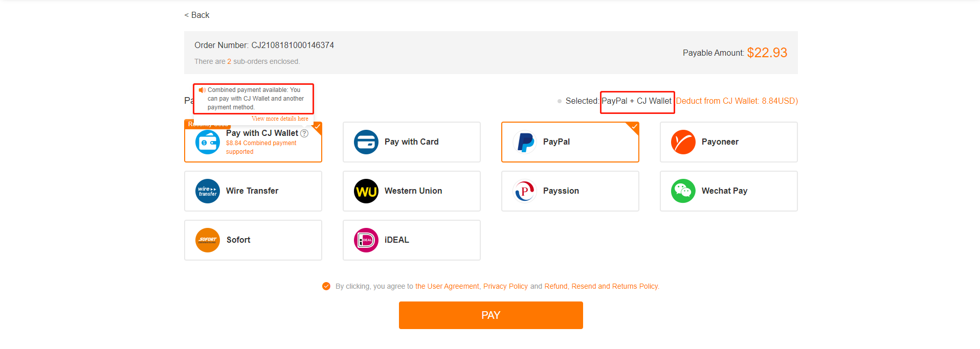This screenshot has height=349, width=980.
Task: Open Refund, Resend and Returns Policy
Action: (x=602, y=286)
